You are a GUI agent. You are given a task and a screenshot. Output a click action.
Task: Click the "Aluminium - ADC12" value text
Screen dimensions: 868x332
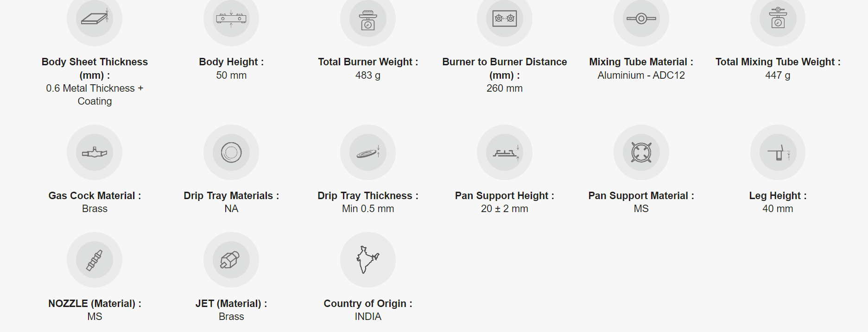641,75
